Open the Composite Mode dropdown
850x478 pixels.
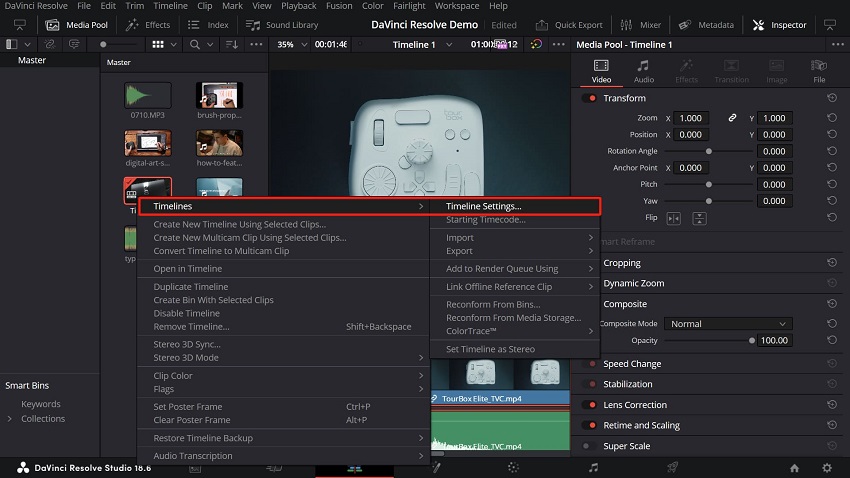[x=728, y=324]
